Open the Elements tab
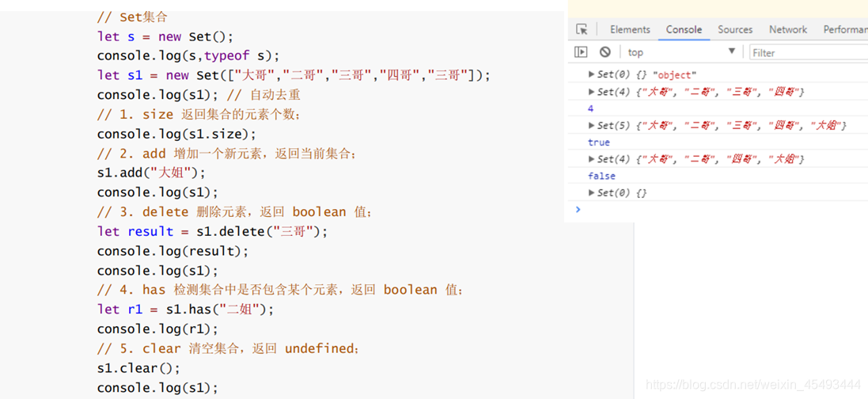The image size is (868, 399). (x=630, y=29)
